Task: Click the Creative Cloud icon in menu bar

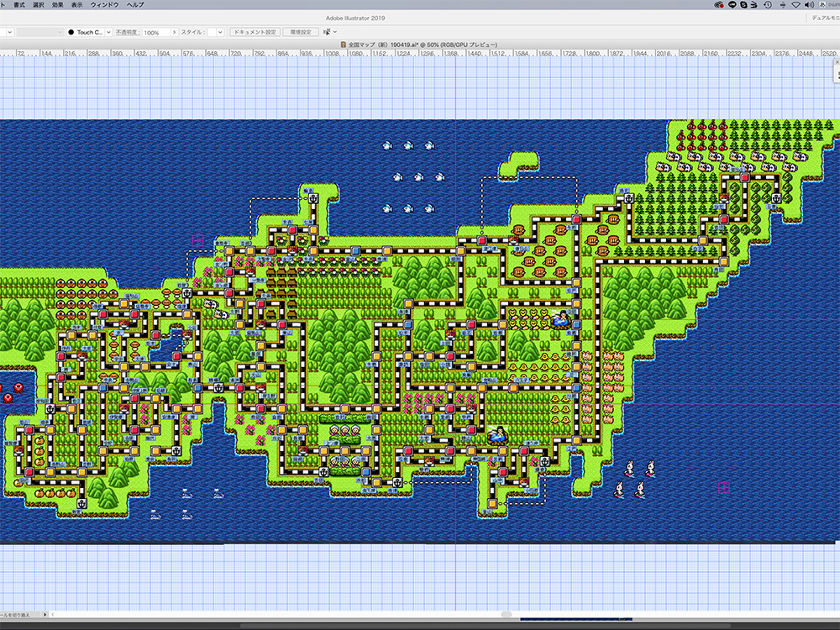Action: click(x=720, y=5)
